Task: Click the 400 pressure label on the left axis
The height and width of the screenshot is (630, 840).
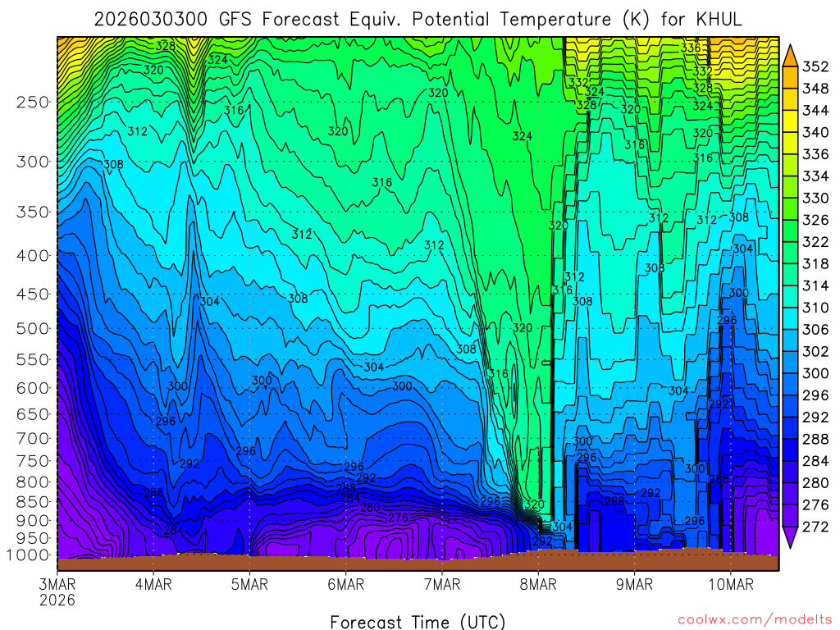Action: click(x=33, y=256)
